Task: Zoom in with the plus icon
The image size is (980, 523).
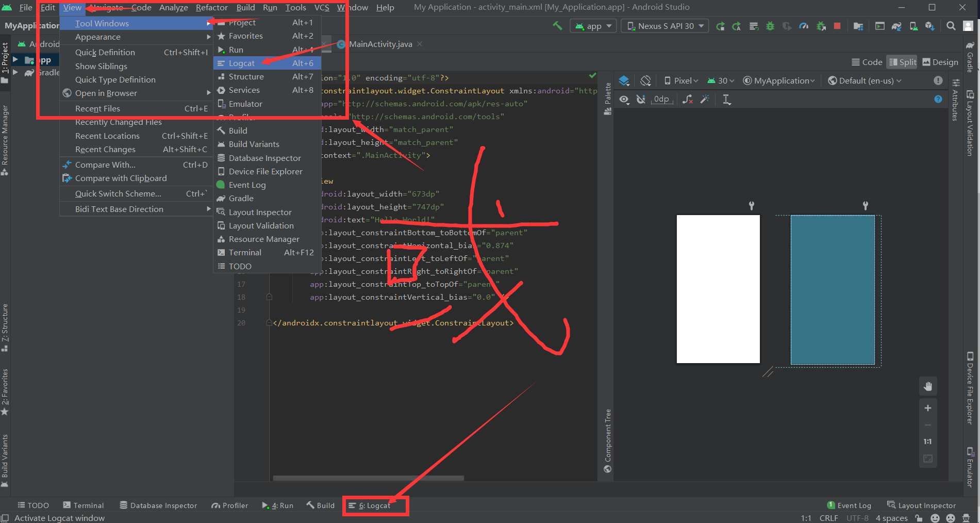Action: pyautogui.click(x=928, y=408)
